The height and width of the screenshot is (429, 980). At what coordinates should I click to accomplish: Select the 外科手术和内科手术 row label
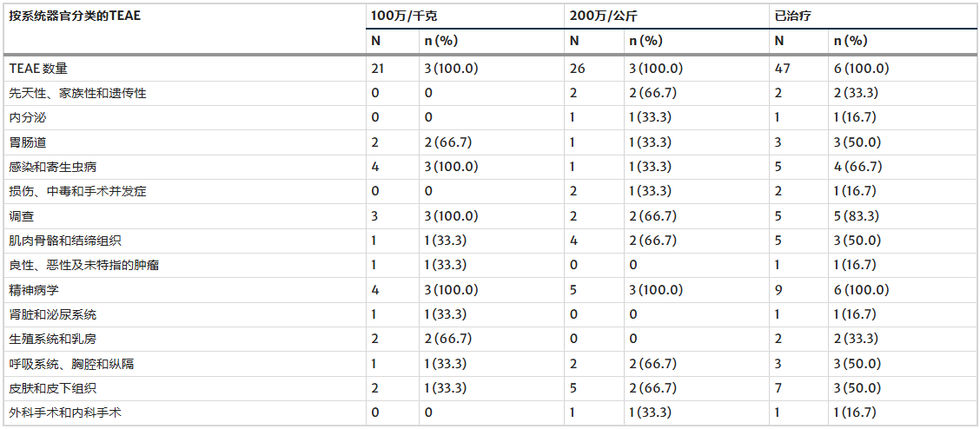click(x=65, y=412)
